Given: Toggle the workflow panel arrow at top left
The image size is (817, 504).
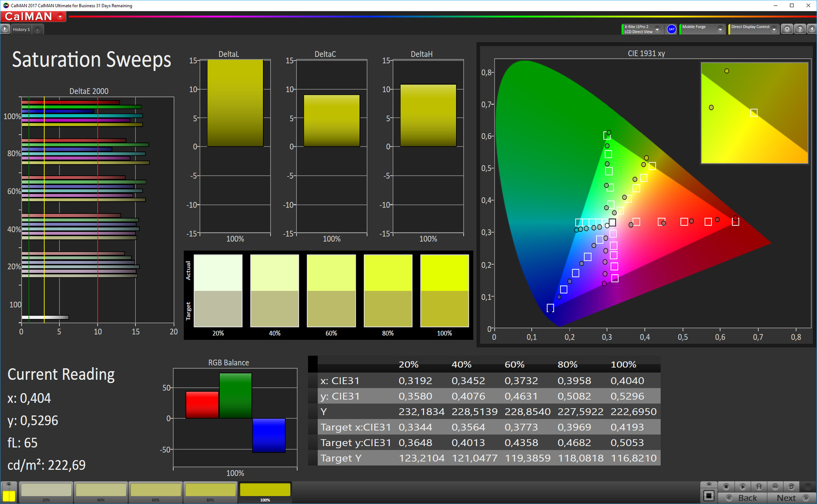Looking at the screenshot, I should pyautogui.click(x=5, y=29).
